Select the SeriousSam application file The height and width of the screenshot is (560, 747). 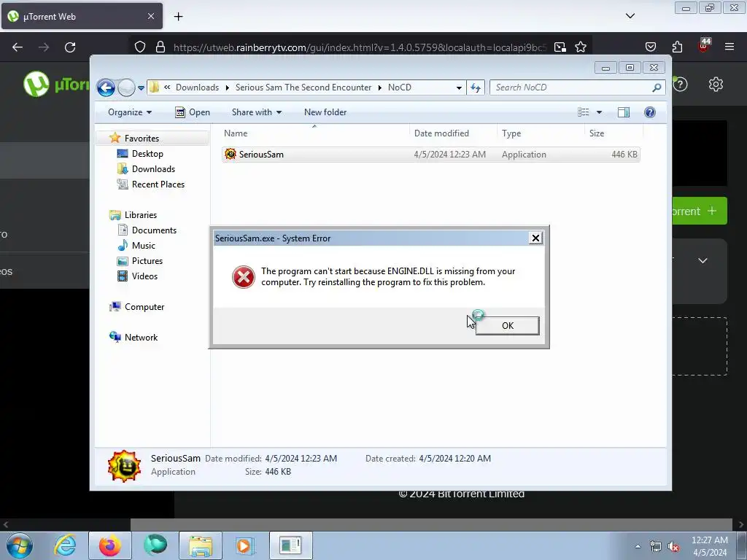(x=430, y=155)
